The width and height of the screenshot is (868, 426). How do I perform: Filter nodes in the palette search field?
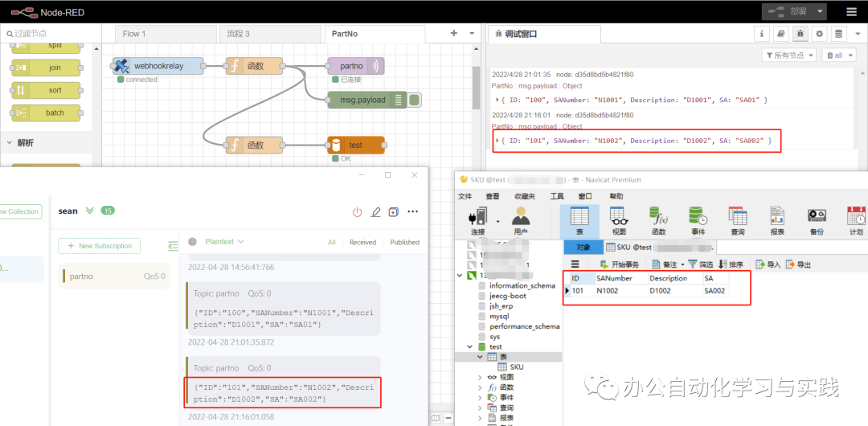[x=51, y=33]
